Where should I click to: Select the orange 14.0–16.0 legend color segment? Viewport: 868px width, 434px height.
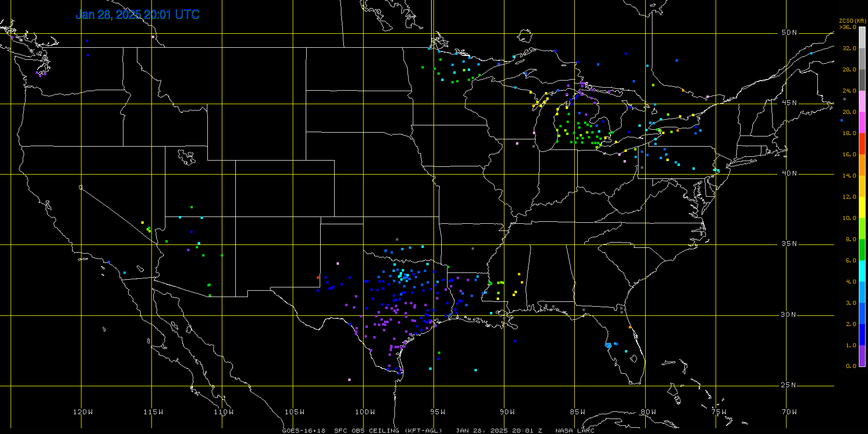862,165
